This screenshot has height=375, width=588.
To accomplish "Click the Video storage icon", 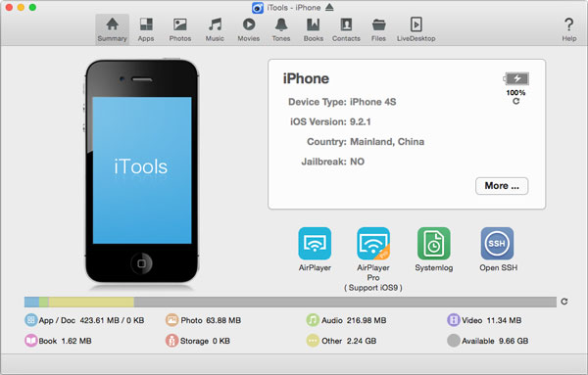I will (454, 320).
